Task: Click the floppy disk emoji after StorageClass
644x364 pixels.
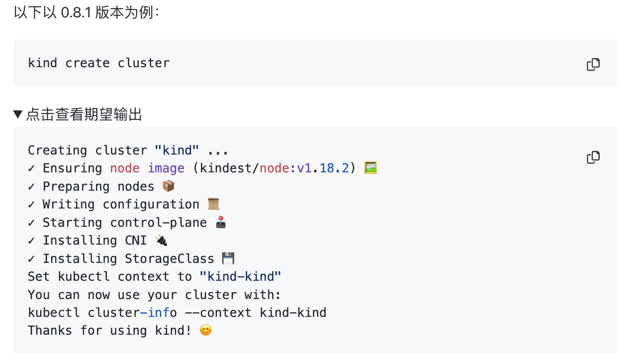Action: click(228, 259)
